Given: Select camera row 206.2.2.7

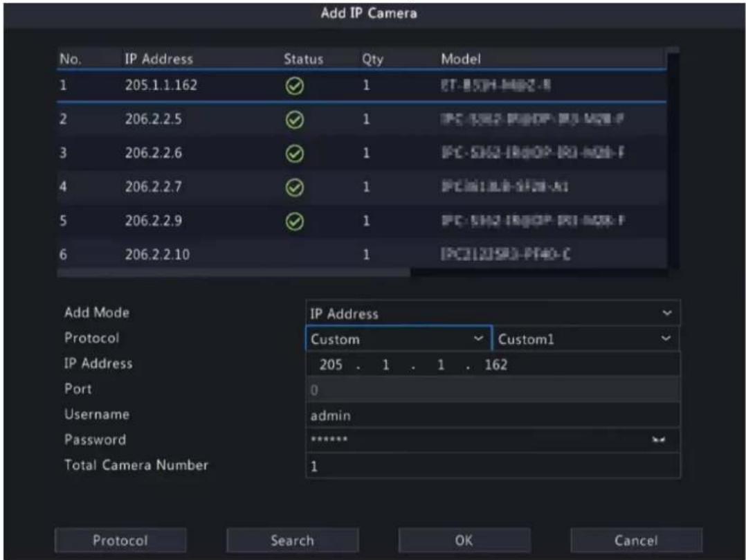Looking at the screenshot, I should click(361, 187).
